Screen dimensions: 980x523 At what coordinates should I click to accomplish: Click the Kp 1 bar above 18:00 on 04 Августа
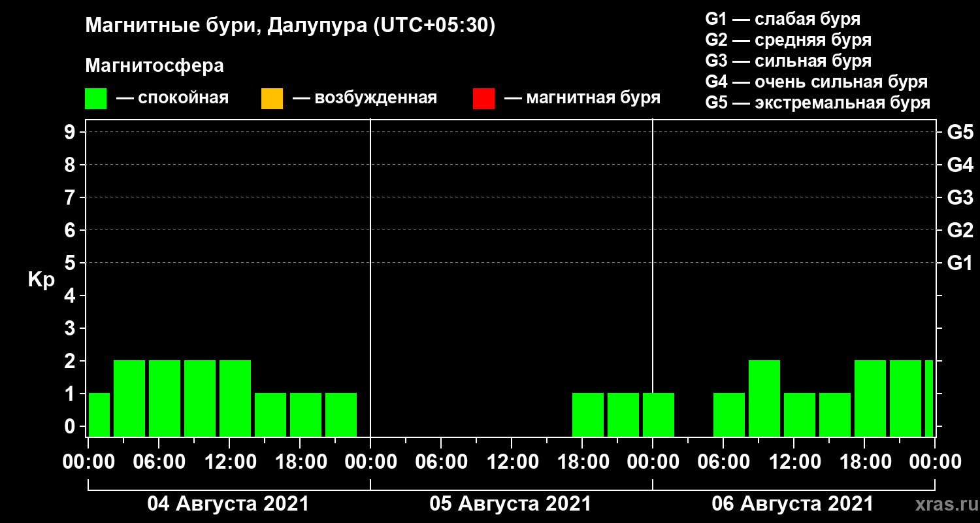306,414
